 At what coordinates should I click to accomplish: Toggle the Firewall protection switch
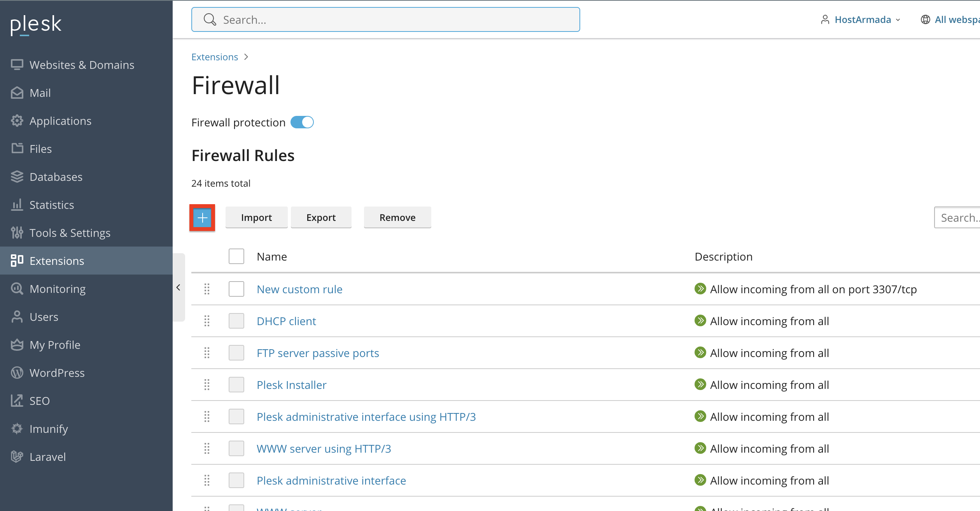tap(302, 122)
